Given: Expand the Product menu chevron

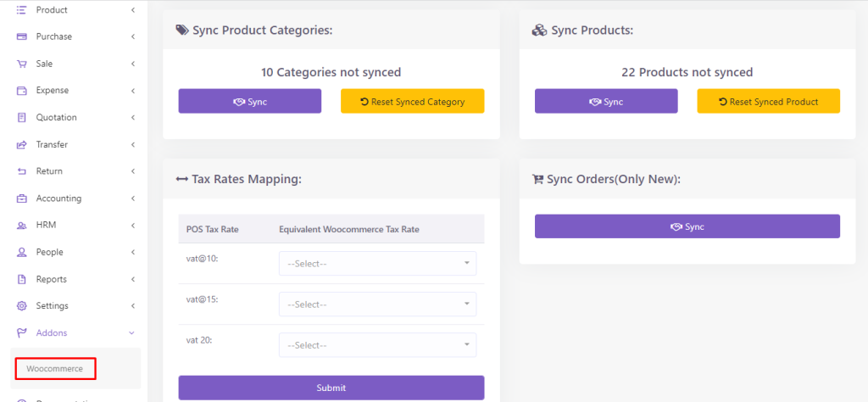Looking at the screenshot, I should click(132, 10).
